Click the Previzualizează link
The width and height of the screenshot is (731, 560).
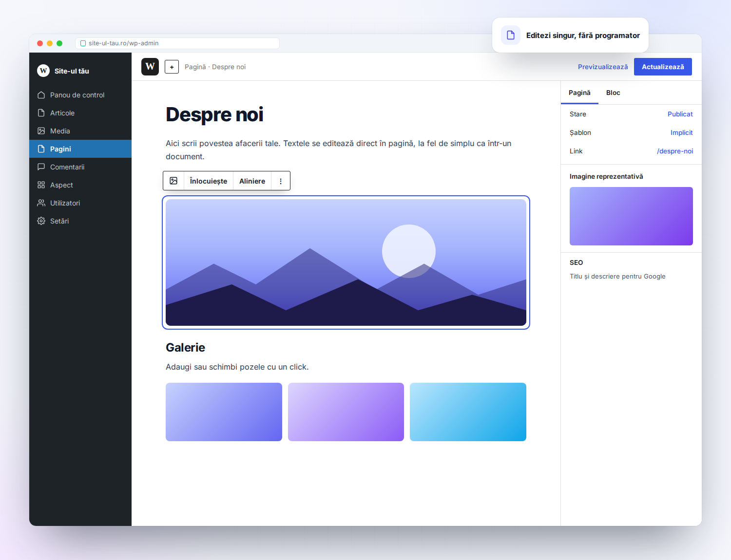click(x=603, y=67)
